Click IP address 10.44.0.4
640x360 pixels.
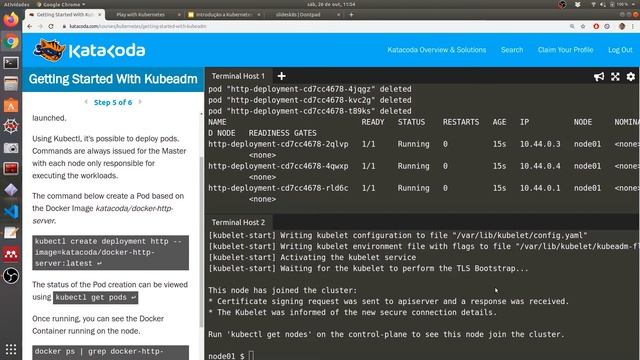click(540, 166)
